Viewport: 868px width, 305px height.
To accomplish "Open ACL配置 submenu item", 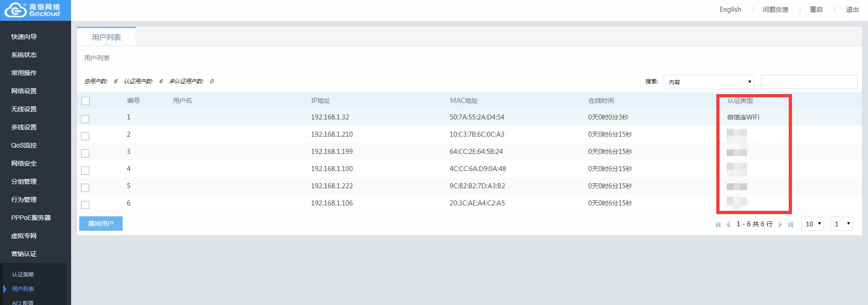I will (23, 302).
